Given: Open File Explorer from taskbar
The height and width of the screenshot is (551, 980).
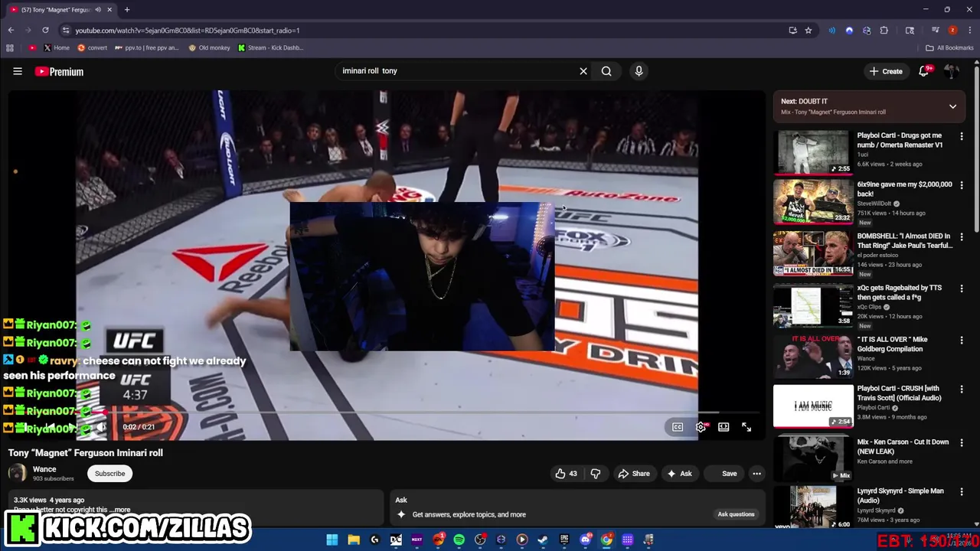Looking at the screenshot, I should (x=354, y=540).
